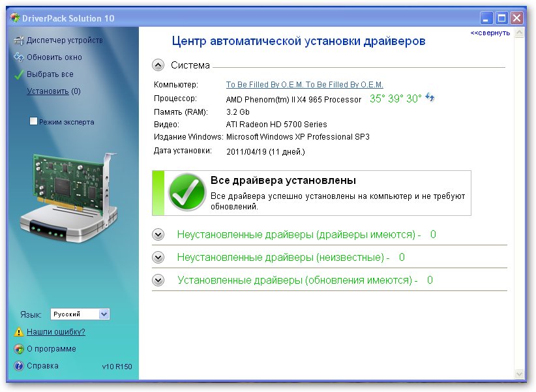This screenshot has height=392, width=536.
Task: Click the scrollbar down arrow
Action: pyautogui.click(x=519, y=374)
